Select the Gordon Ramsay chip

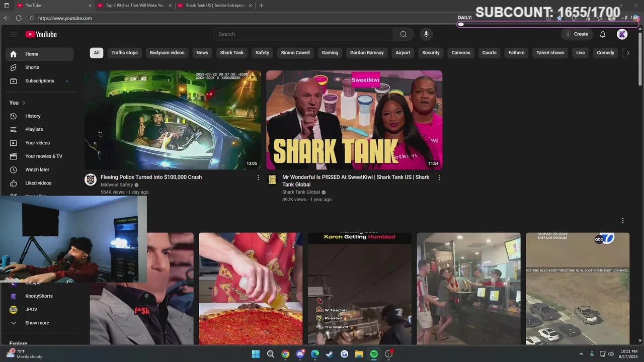tap(367, 53)
